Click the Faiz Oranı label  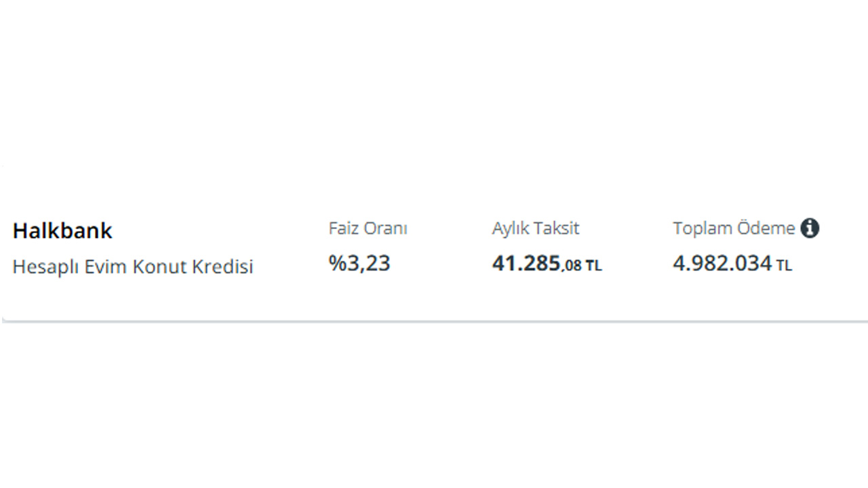[x=368, y=228]
